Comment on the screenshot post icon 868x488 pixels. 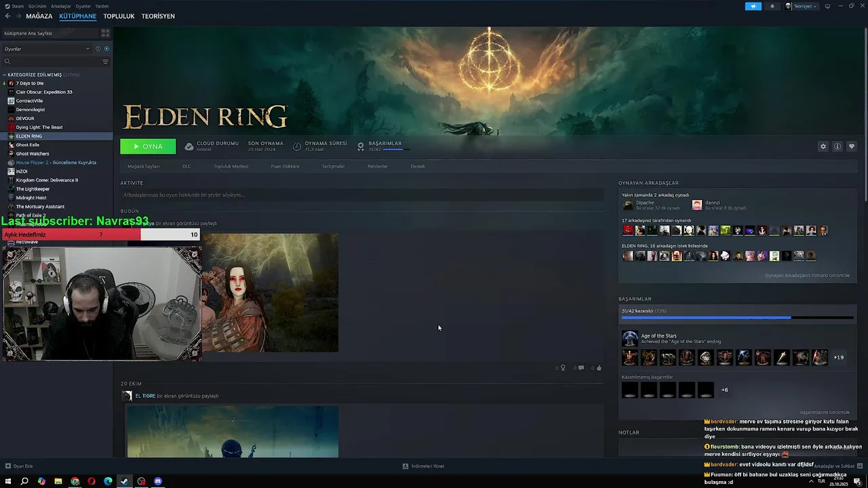point(580,368)
